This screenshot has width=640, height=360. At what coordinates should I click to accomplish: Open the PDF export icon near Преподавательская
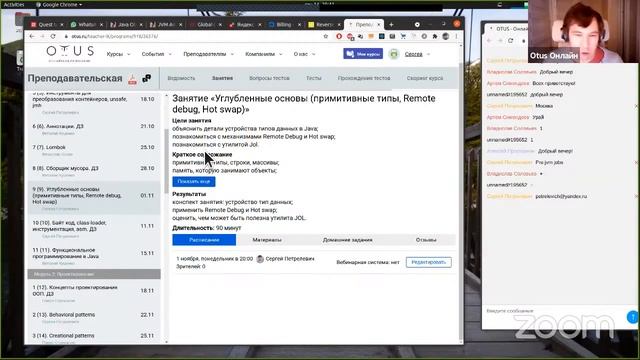132,79
